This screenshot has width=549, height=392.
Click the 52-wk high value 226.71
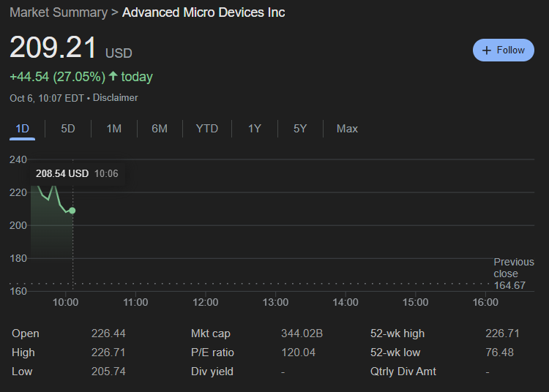502,333
